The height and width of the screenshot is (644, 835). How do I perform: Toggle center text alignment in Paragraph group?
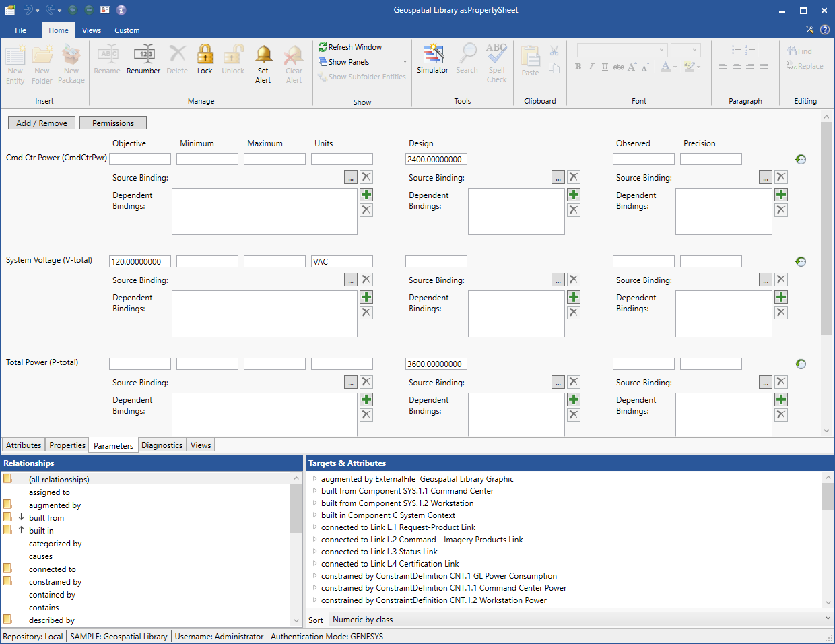pos(737,66)
